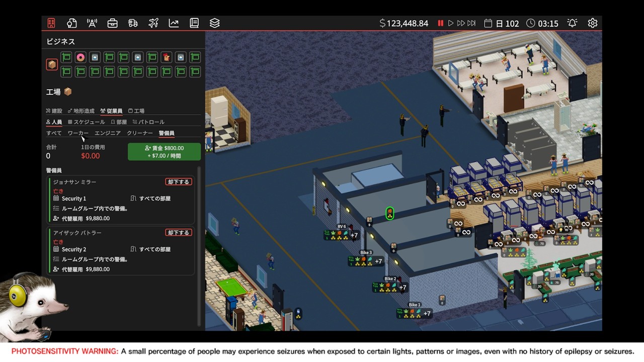This screenshot has width=644, height=362.
Task: Click 却下する for ジョナサン ミラー
Action: click(x=179, y=182)
